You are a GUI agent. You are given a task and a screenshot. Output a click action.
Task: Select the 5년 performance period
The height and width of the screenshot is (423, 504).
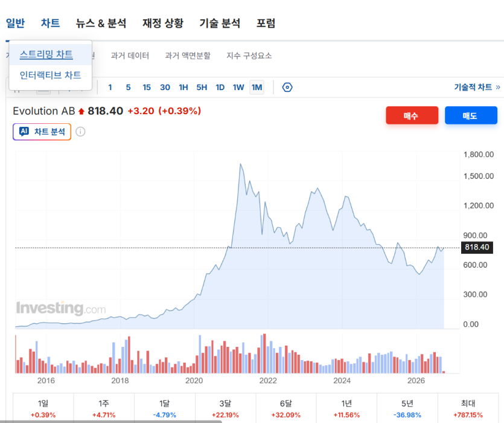[407, 408]
